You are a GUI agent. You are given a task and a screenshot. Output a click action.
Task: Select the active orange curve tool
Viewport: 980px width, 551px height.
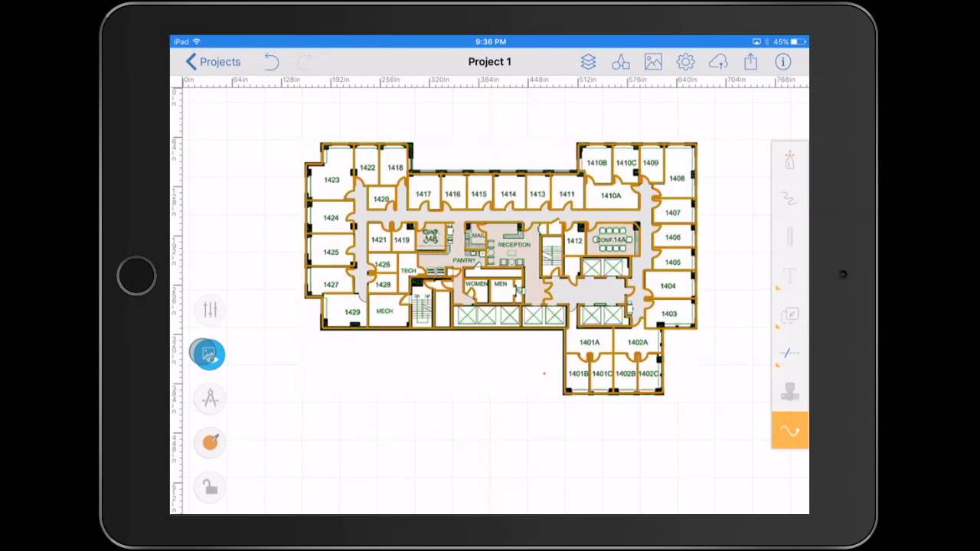[x=790, y=431]
